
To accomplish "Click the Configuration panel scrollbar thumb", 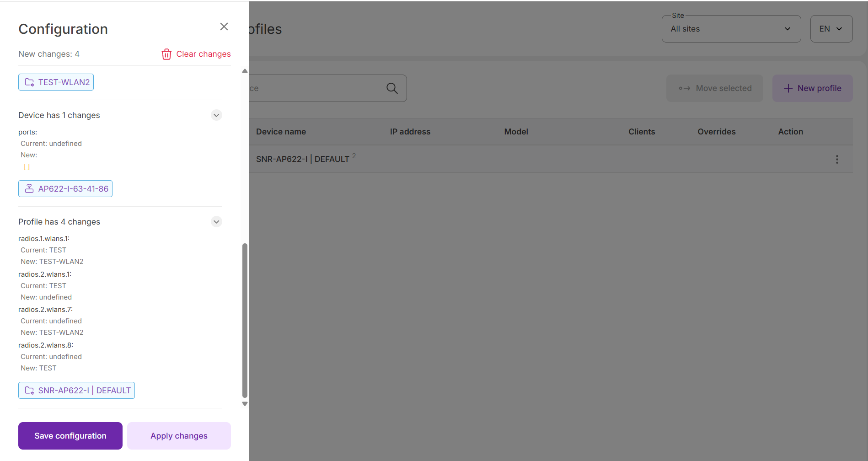I will pyautogui.click(x=245, y=321).
